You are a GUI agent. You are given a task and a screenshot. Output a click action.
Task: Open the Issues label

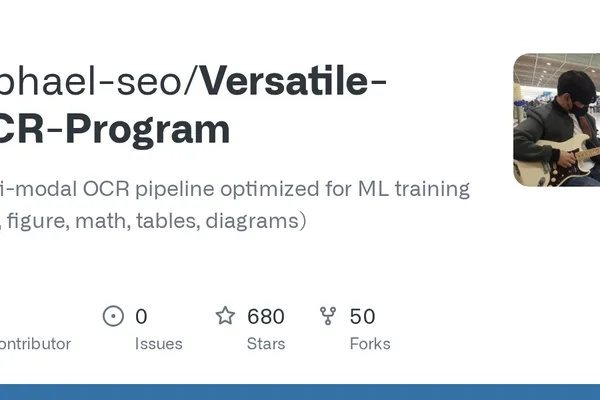[x=158, y=344]
